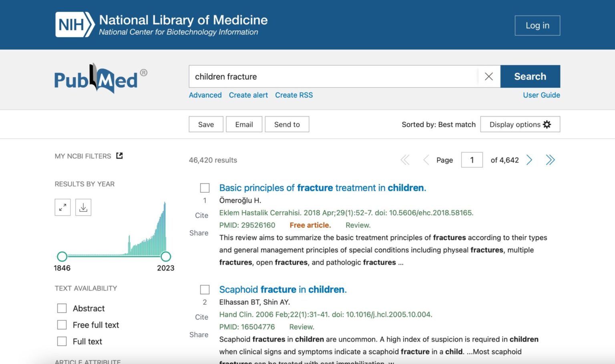
Task: Click Create alert below the search bar
Action: 248,95
